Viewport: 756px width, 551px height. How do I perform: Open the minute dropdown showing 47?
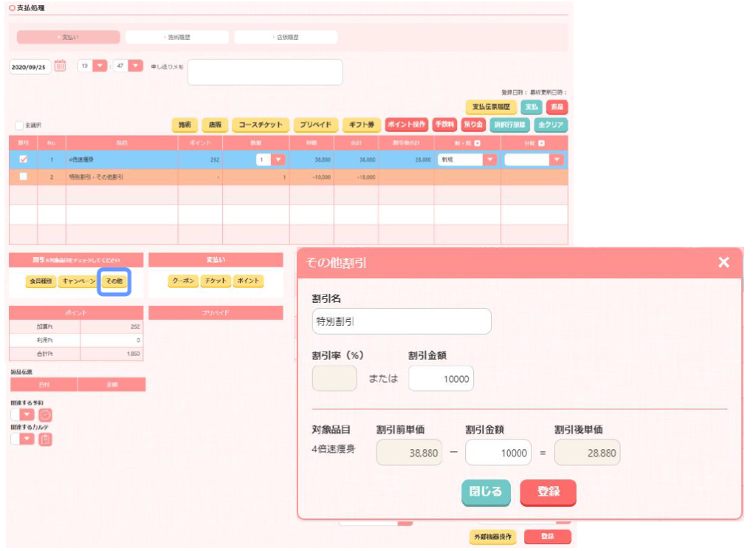point(135,66)
